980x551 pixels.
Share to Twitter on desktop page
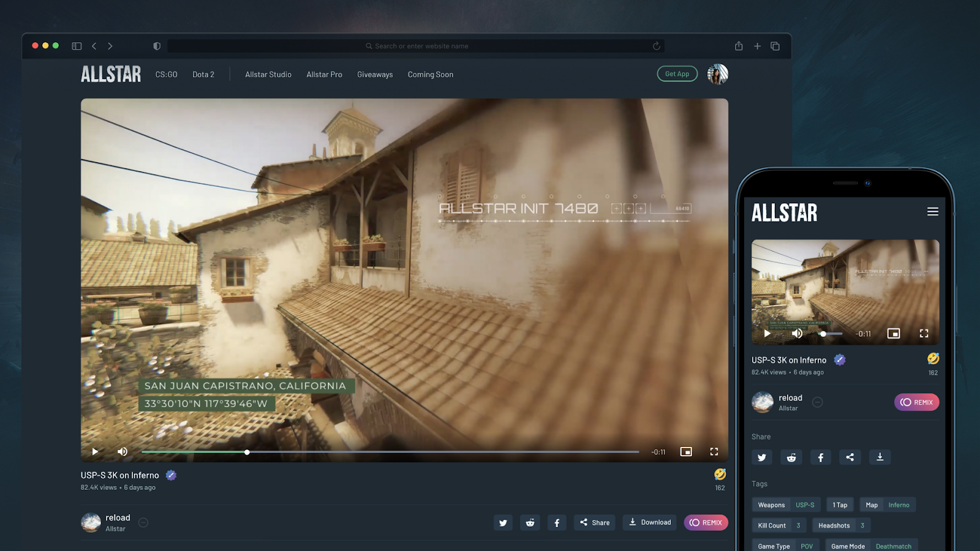click(503, 523)
